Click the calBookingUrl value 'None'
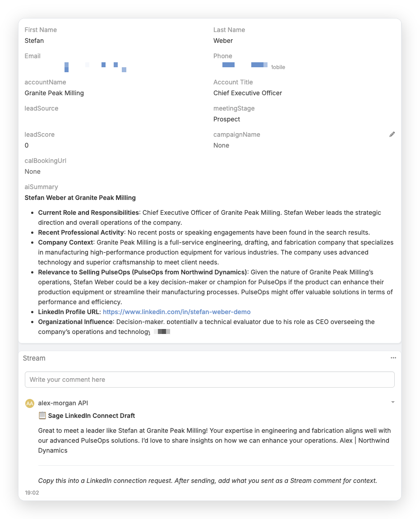 coord(32,171)
